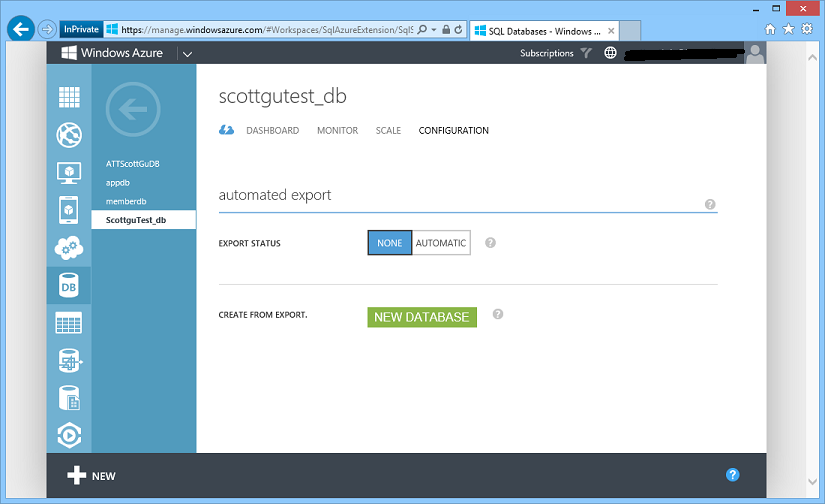Select ScottguTest_db in the database list
The image size is (825, 504).
[144, 220]
